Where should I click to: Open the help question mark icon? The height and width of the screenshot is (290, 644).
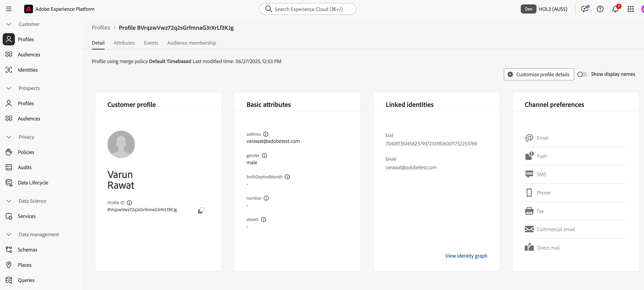click(600, 9)
